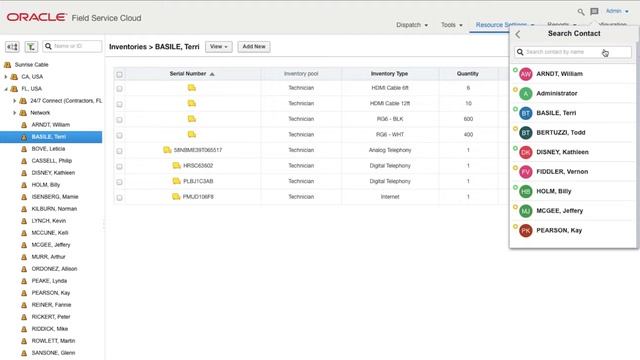The height and width of the screenshot is (360, 640).
Task: Click the Add New button
Action: click(x=254, y=47)
